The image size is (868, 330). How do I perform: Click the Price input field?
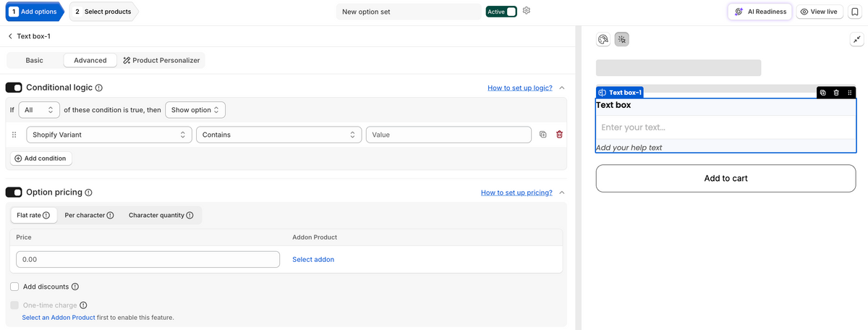point(148,259)
